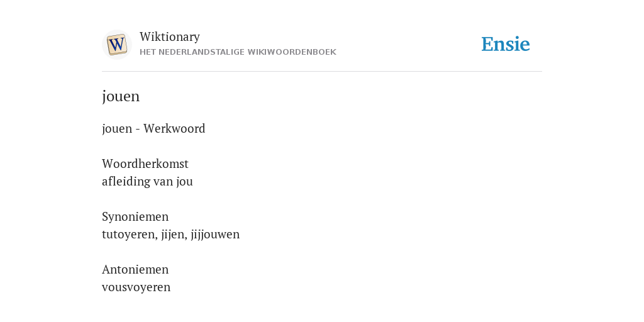Image resolution: width=644 pixels, height=322 pixels.
Task: Click the Wiktionary W tile icon
Action: (x=116, y=45)
